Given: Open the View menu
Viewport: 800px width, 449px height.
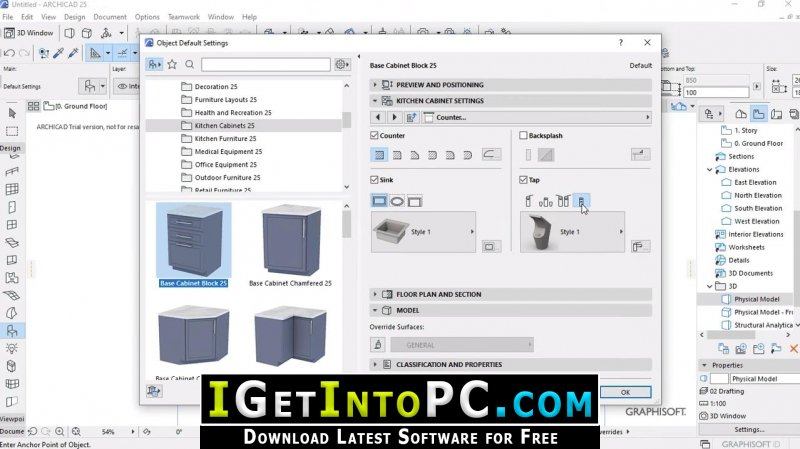Looking at the screenshot, I should [x=48, y=17].
